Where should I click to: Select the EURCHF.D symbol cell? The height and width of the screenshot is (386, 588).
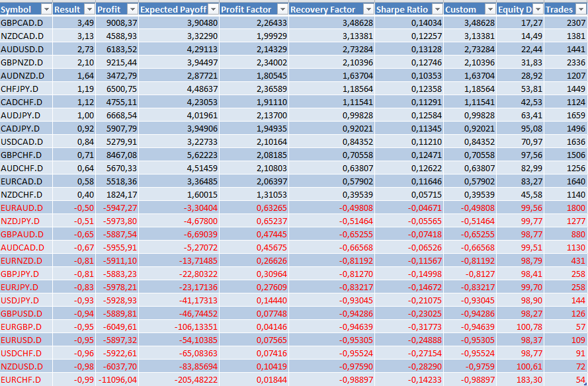coord(26,379)
